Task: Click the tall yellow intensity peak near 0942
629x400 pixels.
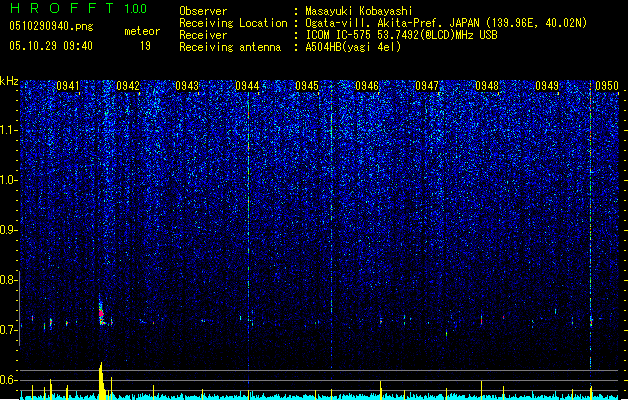Action: pyautogui.click(x=101, y=381)
